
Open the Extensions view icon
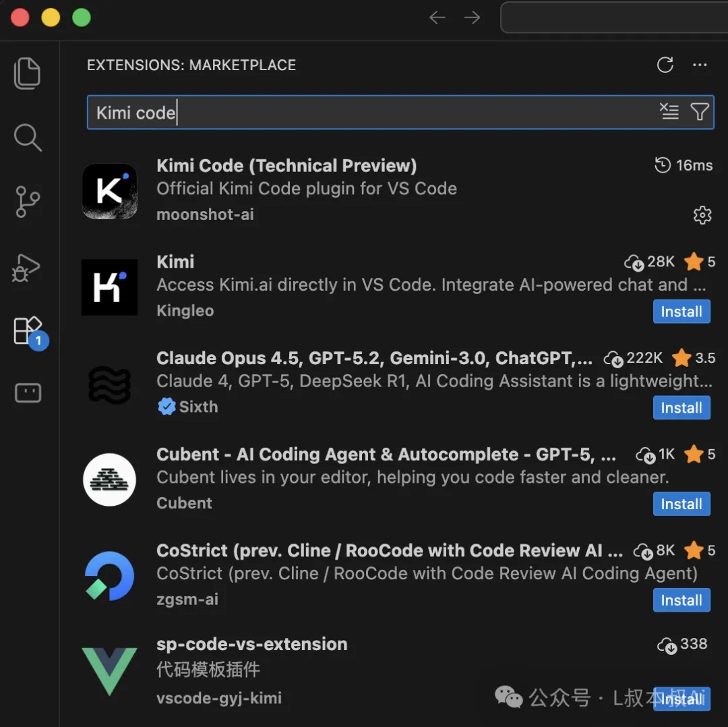[28, 330]
